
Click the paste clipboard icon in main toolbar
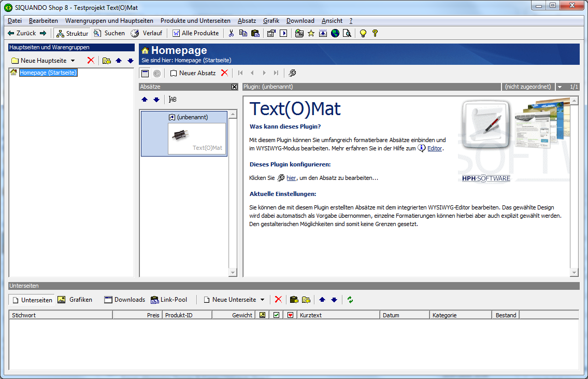point(255,33)
